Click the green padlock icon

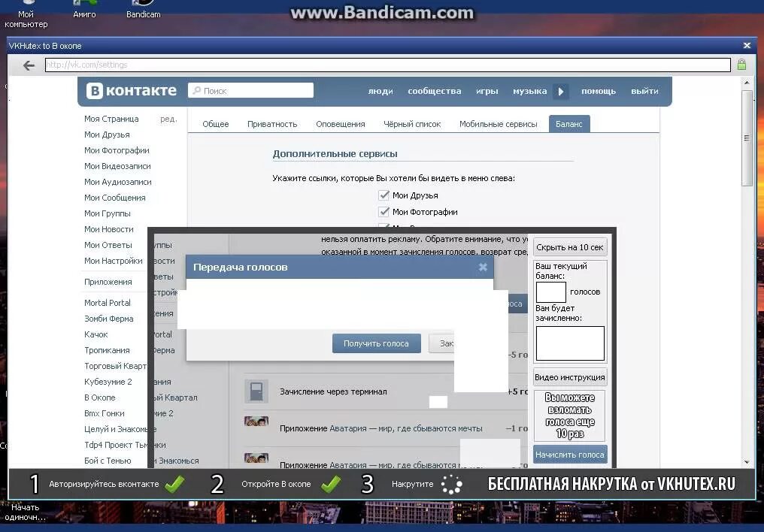coord(741,65)
